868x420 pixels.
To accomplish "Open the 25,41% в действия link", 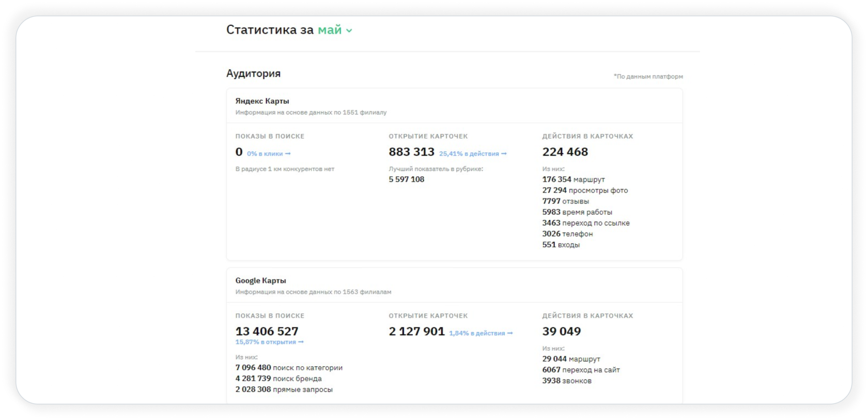I will point(473,154).
